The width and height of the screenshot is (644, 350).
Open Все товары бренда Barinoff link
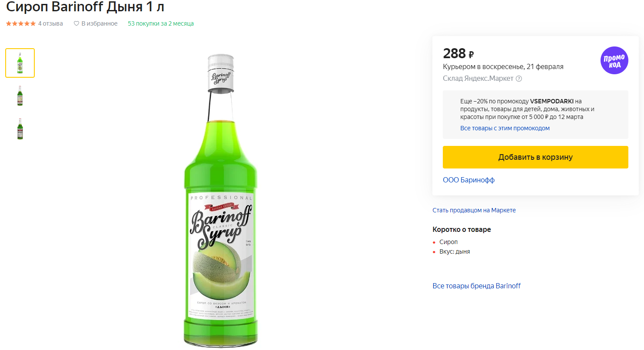click(476, 286)
